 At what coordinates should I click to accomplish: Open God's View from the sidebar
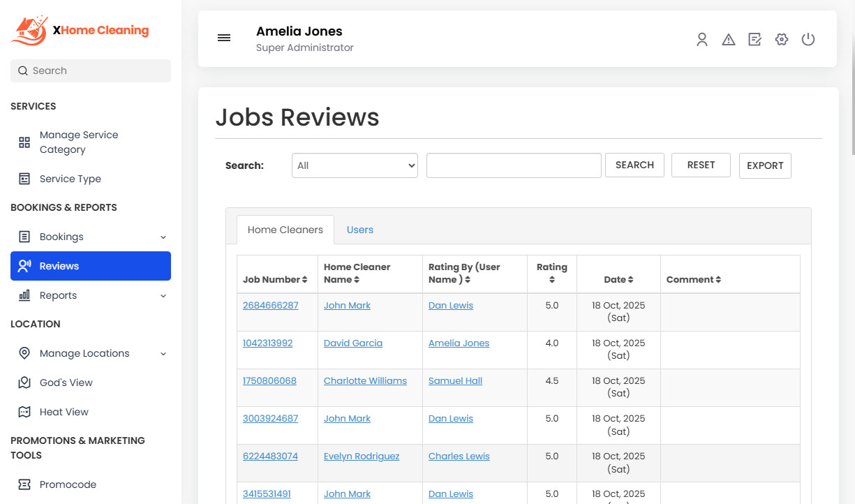66,383
